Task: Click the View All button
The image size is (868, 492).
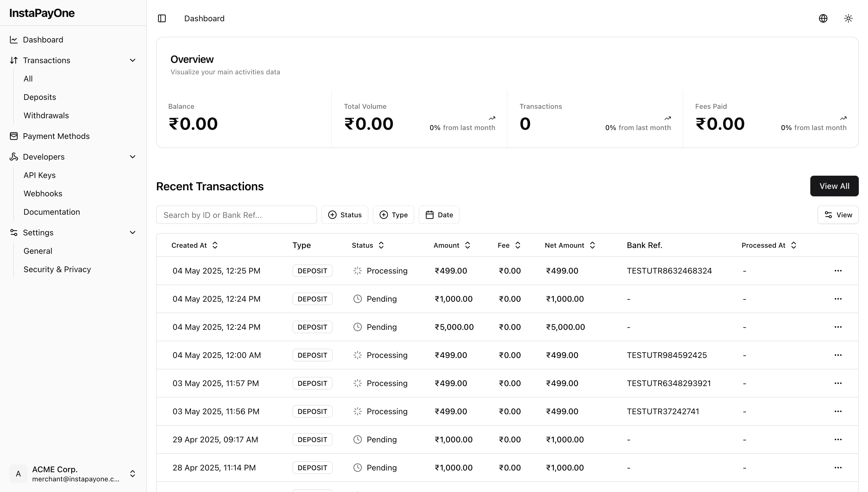Action: click(x=834, y=186)
